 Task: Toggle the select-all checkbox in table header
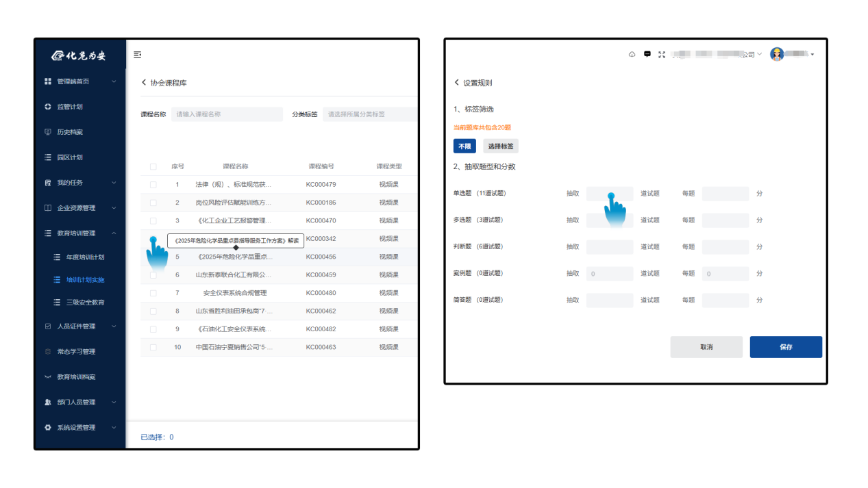coord(153,166)
